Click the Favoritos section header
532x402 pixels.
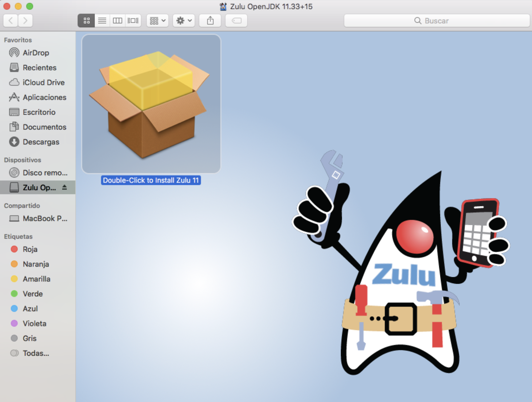pos(18,40)
